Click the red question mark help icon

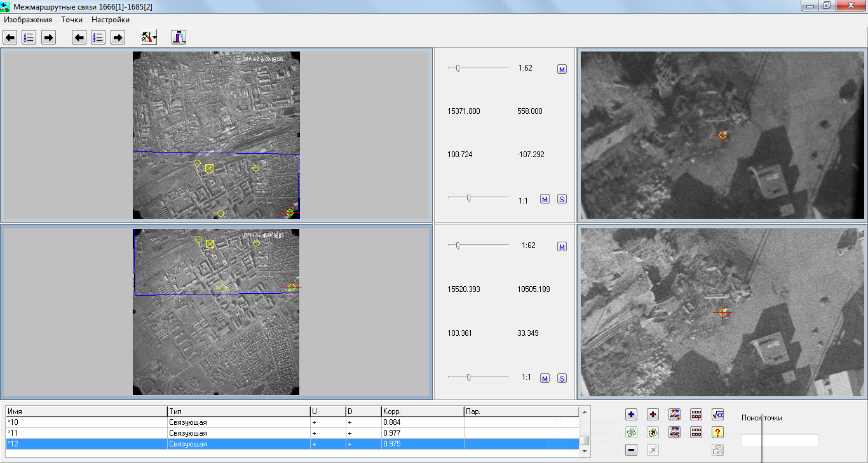coord(718,432)
